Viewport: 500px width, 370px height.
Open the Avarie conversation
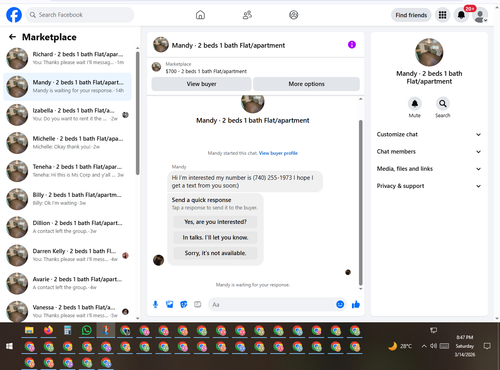coord(67,283)
